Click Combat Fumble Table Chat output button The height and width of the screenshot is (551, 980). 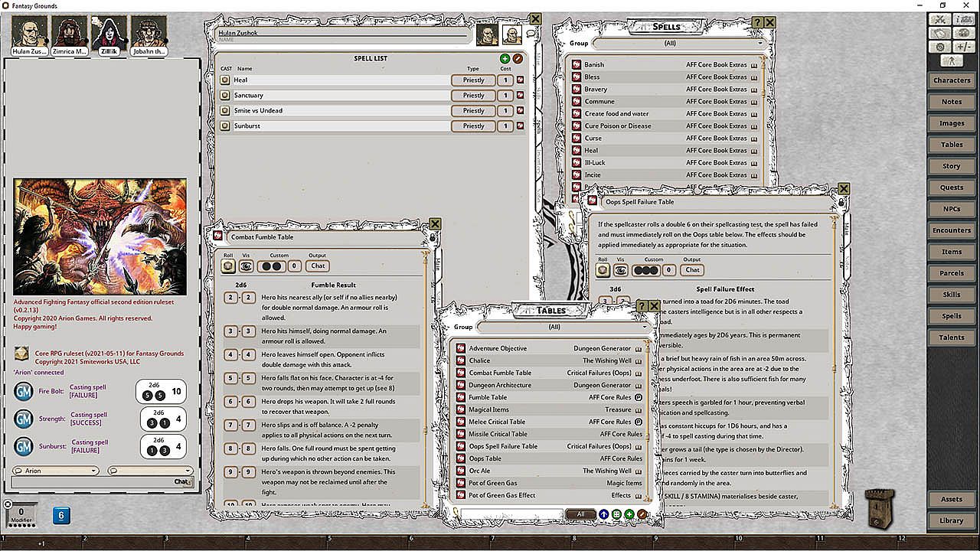(318, 266)
